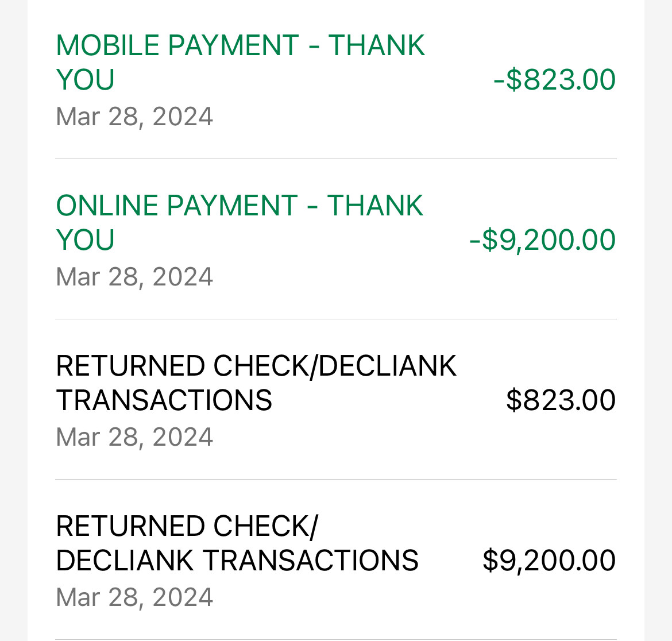Open the Mobile Payment transaction title
The image size is (672, 641).
point(241,63)
